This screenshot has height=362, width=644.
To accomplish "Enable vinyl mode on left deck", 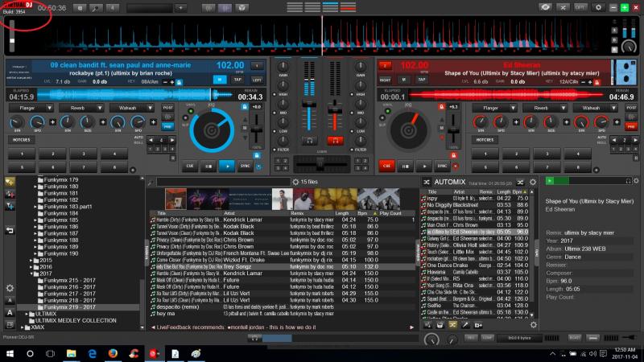I will click(191, 111).
